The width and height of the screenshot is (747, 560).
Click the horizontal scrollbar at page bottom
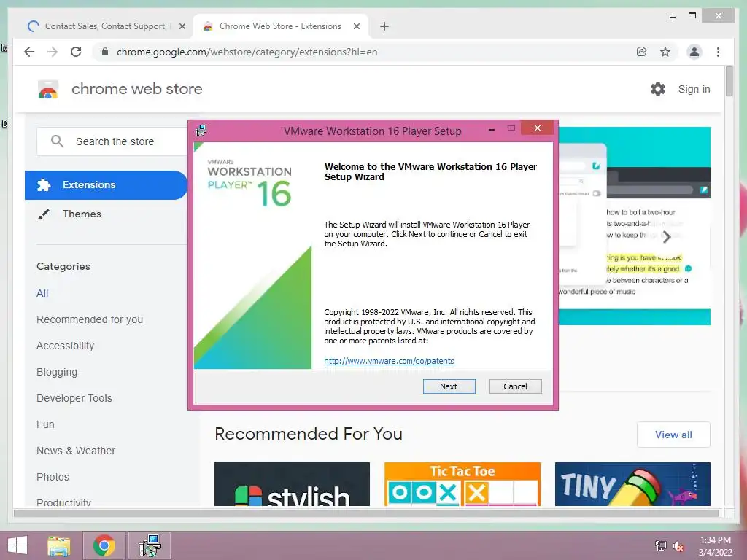(366, 513)
